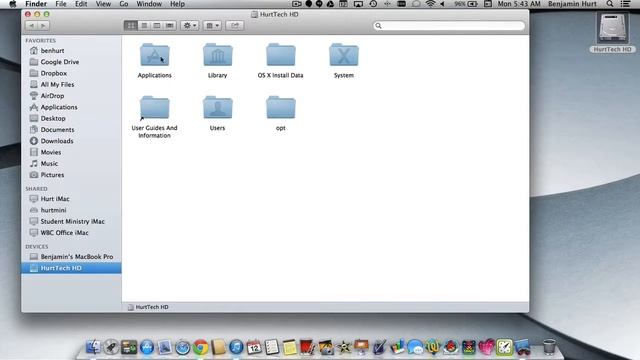The height and width of the screenshot is (360, 640).
Task: Click the Finder search field
Action: click(x=449, y=26)
